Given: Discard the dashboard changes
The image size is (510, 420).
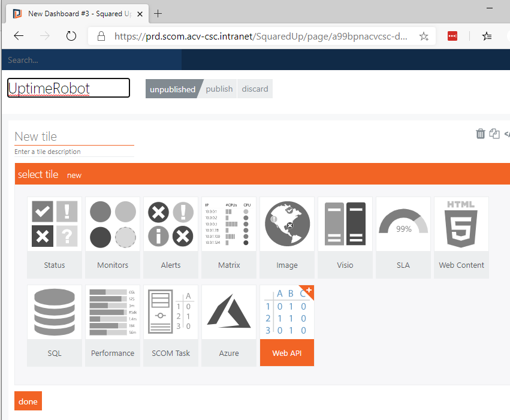Looking at the screenshot, I should (255, 89).
